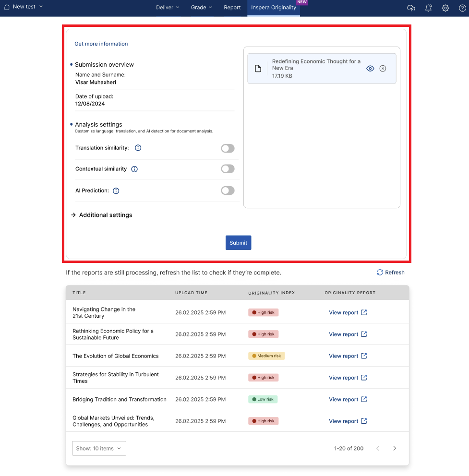This screenshot has width=469, height=476.
Task: Expand Additional settings section
Action: point(102,215)
